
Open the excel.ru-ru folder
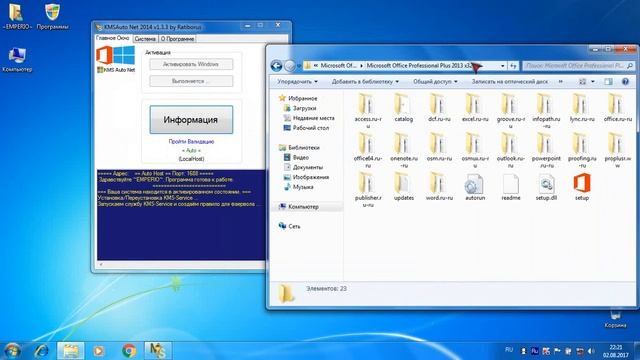(475, 108)
